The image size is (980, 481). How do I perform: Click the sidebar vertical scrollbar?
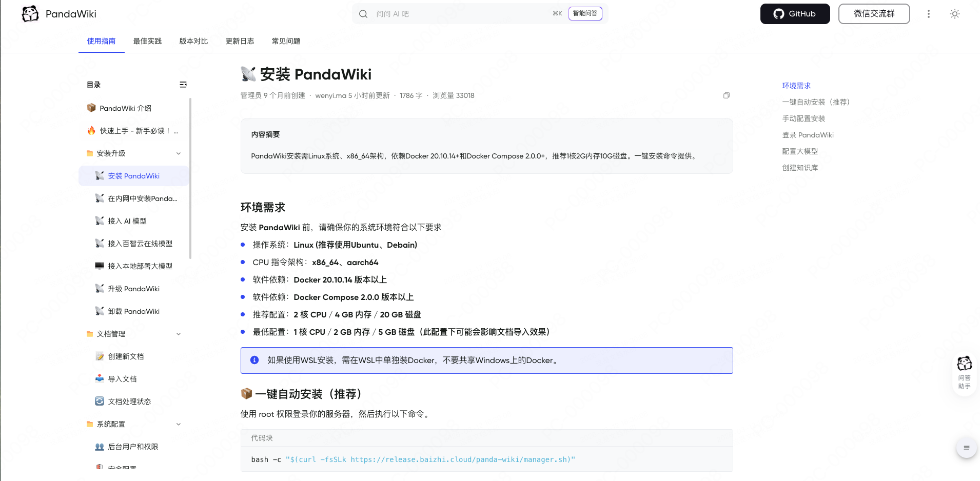point(190,178)
